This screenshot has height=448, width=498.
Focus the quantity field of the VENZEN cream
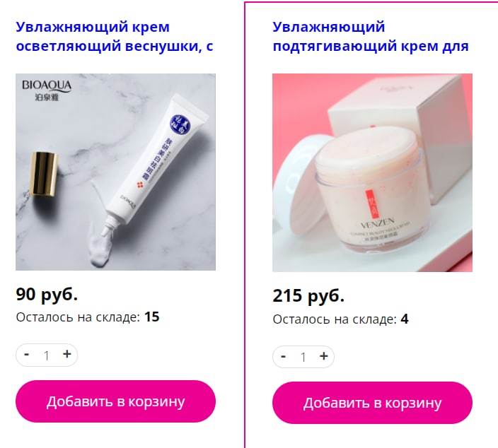(x=303, y=358)
